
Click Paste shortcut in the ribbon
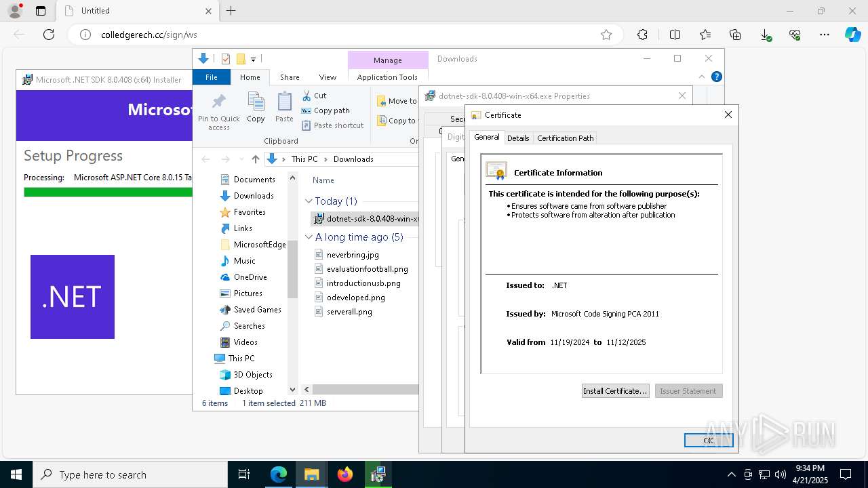332,125
